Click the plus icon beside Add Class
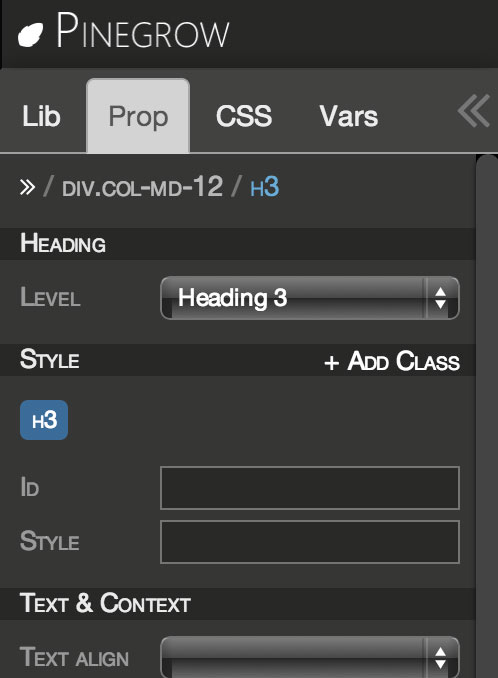This screenshot has height=678, width=498. [x=331, y=362]
